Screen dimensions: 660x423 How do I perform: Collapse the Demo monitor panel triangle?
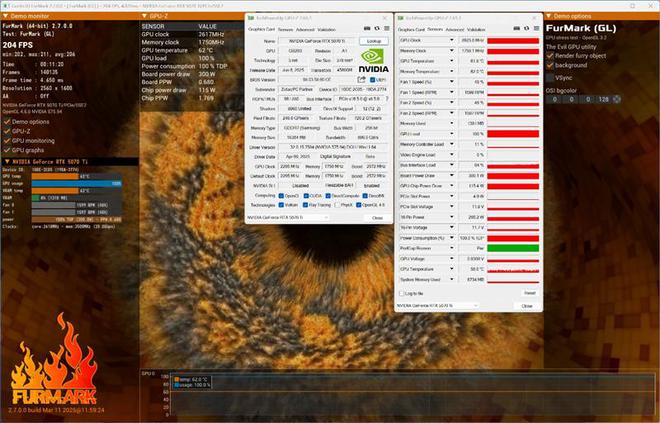[x=5, y=16]
